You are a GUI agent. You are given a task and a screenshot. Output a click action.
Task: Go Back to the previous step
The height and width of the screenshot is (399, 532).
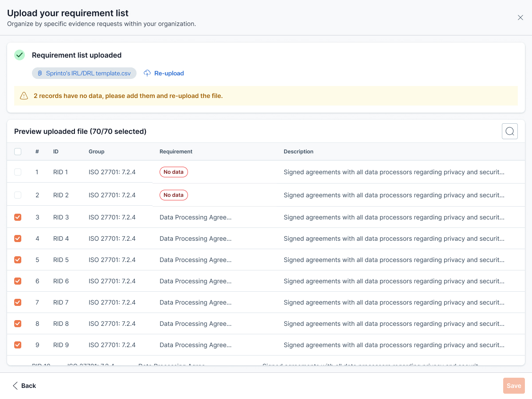(x=28, y=386)
